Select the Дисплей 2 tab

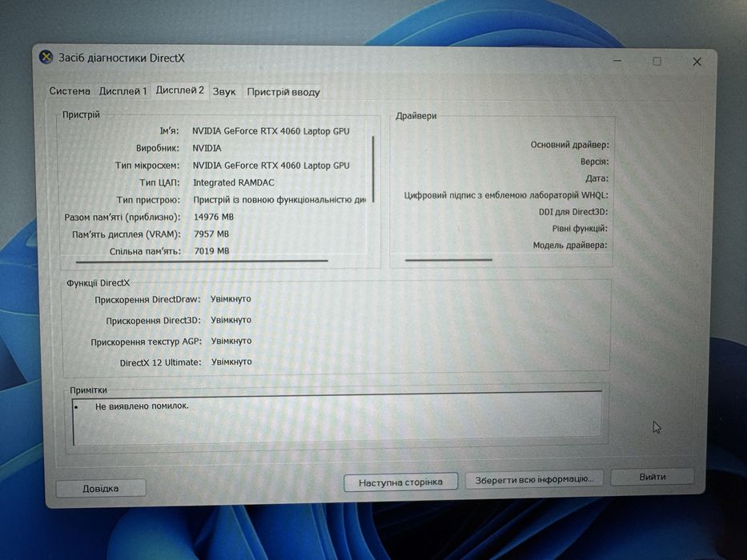coord(179,90)
